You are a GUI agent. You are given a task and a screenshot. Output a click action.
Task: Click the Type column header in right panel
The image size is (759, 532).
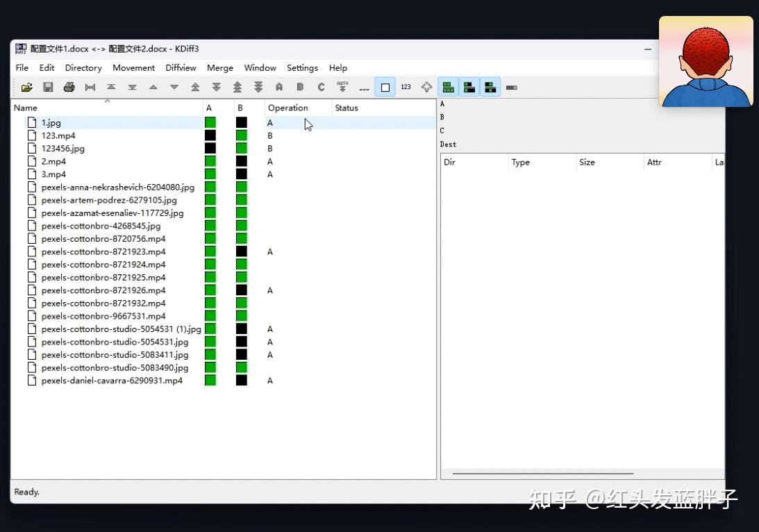click(542, 162)
